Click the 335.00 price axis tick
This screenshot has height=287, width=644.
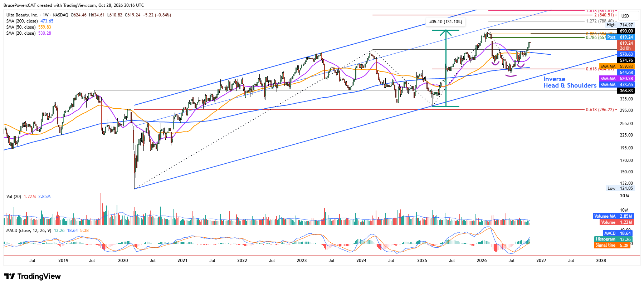626,99
